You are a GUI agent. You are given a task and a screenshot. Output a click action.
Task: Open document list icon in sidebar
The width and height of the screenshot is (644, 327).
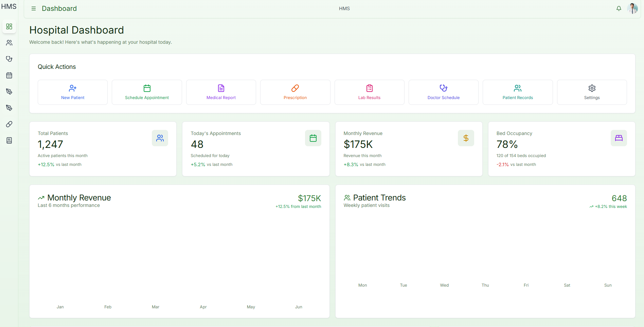pyautogui.click(x=9, y=140)
